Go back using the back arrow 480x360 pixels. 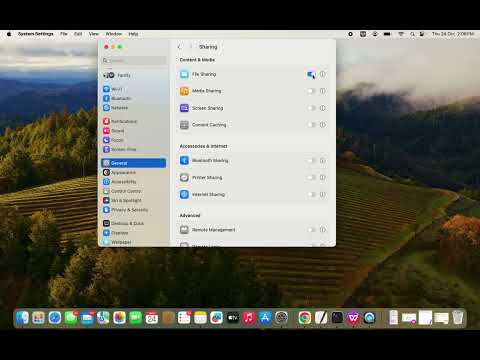coord(180,47)
